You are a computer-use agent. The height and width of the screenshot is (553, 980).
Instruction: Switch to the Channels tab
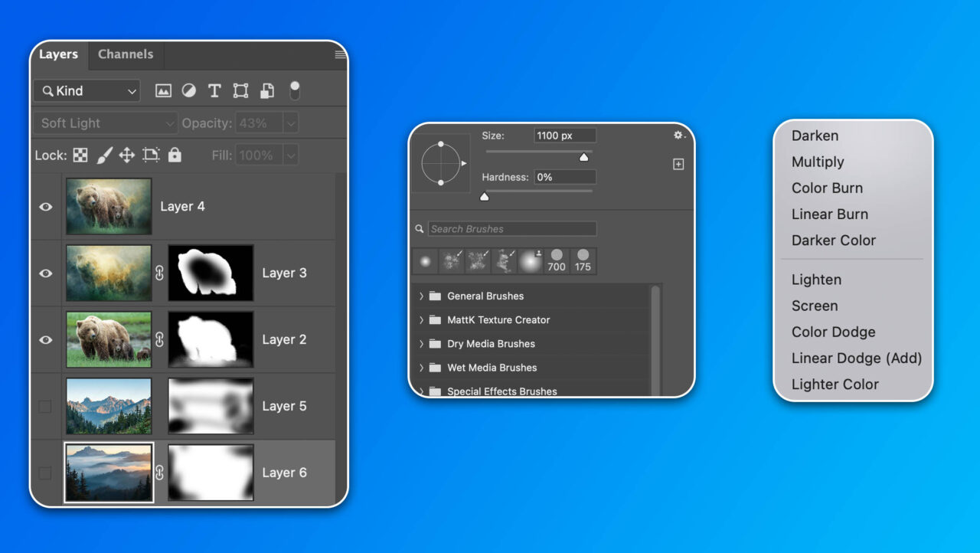click(x=126, y=54)
